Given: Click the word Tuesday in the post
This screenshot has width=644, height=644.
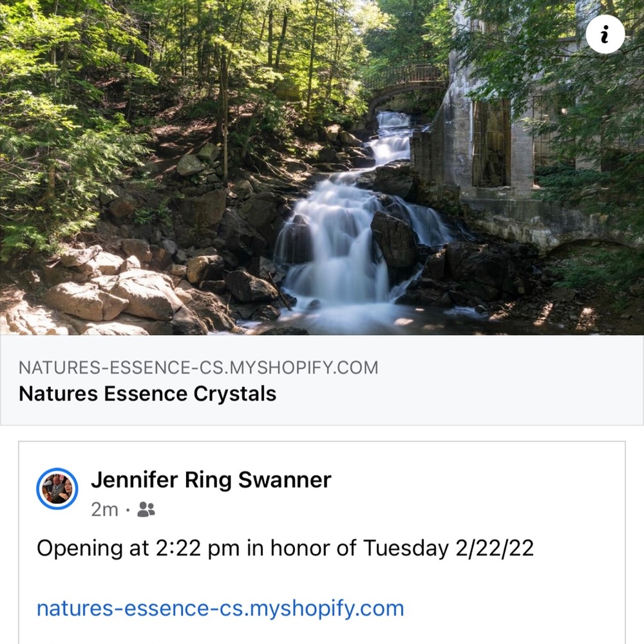Looking at the screenshot, I should pyautogui.click(x=406, y=549).
